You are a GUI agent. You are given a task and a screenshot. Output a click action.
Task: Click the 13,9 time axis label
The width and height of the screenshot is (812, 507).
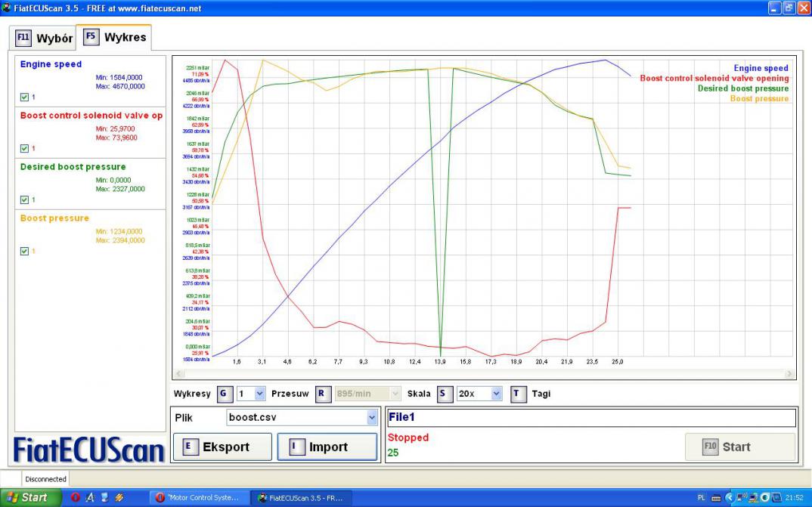pyautogui.click(x=440, y=362)
